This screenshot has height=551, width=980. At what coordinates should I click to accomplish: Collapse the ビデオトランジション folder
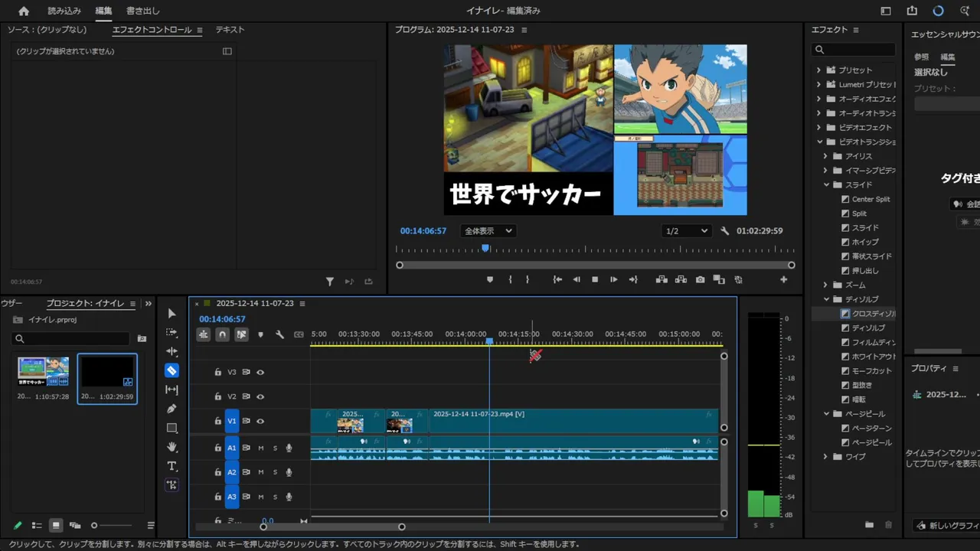click(818, 142)
